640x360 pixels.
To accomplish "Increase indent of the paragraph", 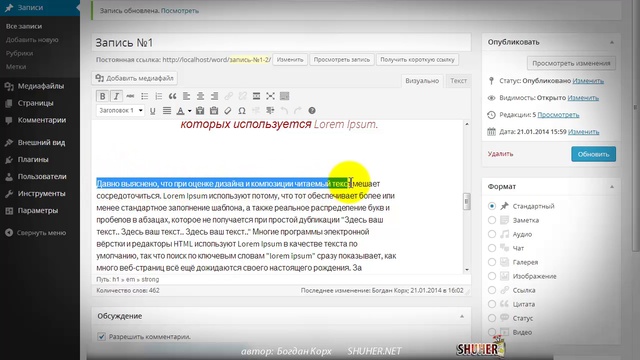I will coord(270,111).
